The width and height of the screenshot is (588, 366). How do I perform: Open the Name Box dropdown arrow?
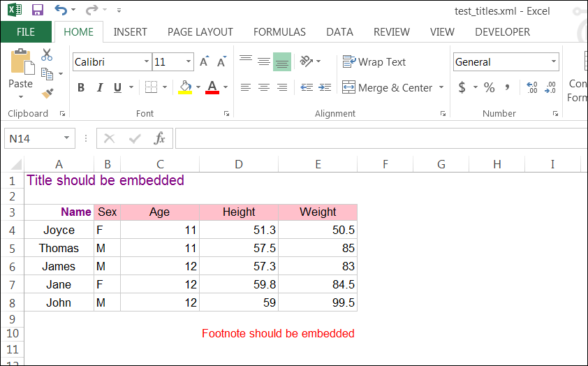pos(66,138)
